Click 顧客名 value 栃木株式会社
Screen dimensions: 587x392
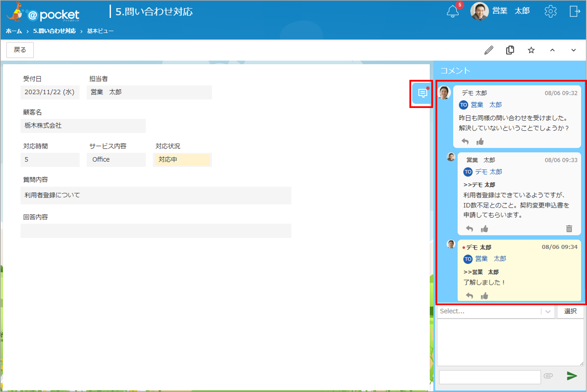(83, 126)
